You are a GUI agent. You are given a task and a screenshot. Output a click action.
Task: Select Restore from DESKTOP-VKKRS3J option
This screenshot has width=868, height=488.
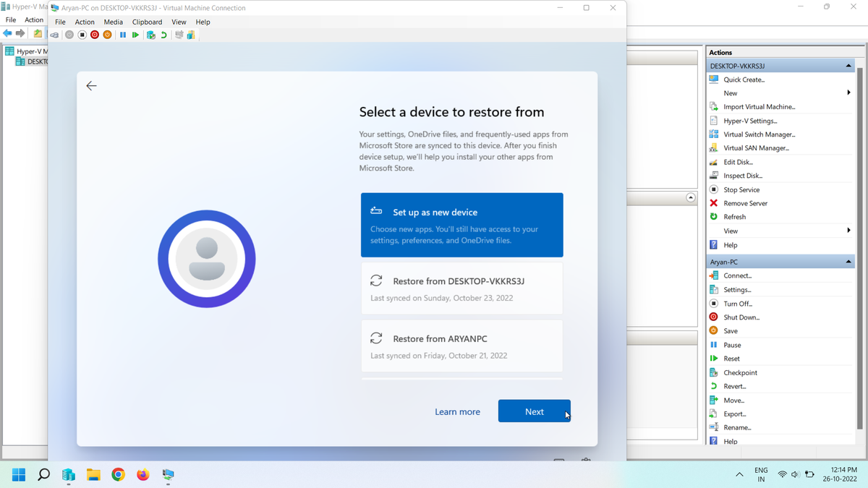tap(462, 288)
